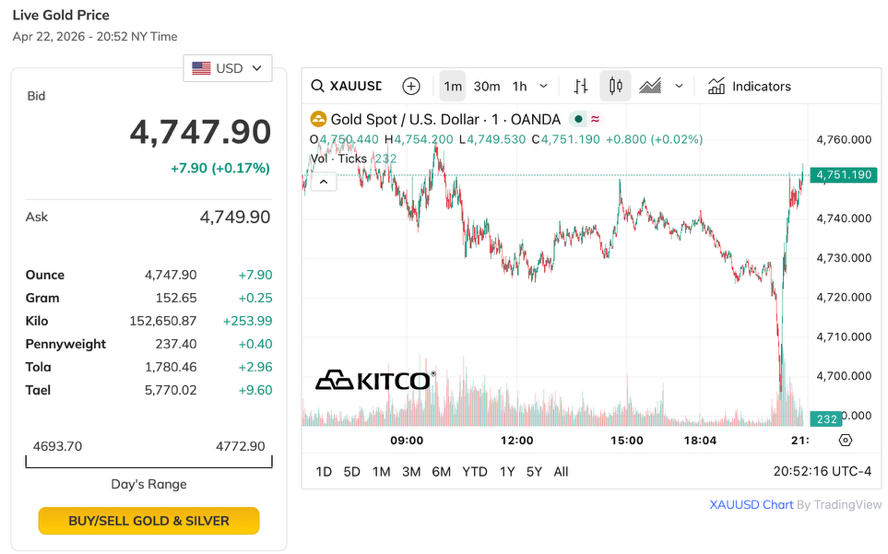Select the 5Y date range

point(534,471)
